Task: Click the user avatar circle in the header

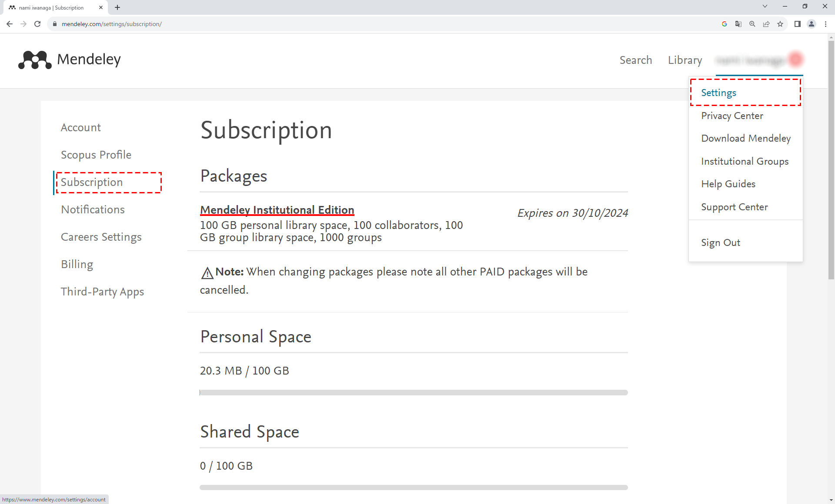Action: (x=796, y=60)
